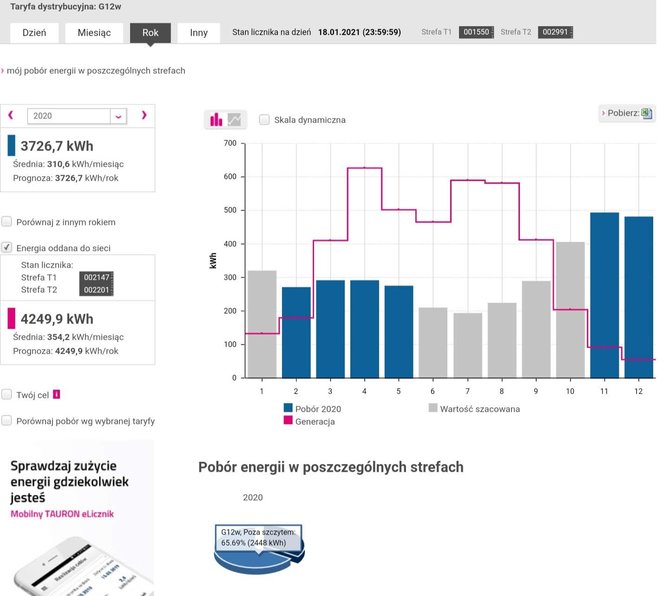Click the November consumption bar in chart
669x596 pixels.
pyautogui.click(x=604, y=295)
